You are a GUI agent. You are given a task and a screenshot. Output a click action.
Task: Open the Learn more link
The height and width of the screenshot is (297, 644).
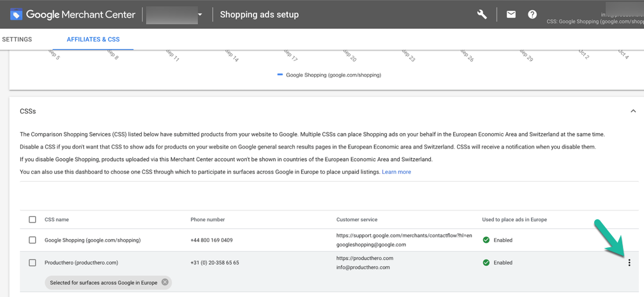[x=396, y=172]
